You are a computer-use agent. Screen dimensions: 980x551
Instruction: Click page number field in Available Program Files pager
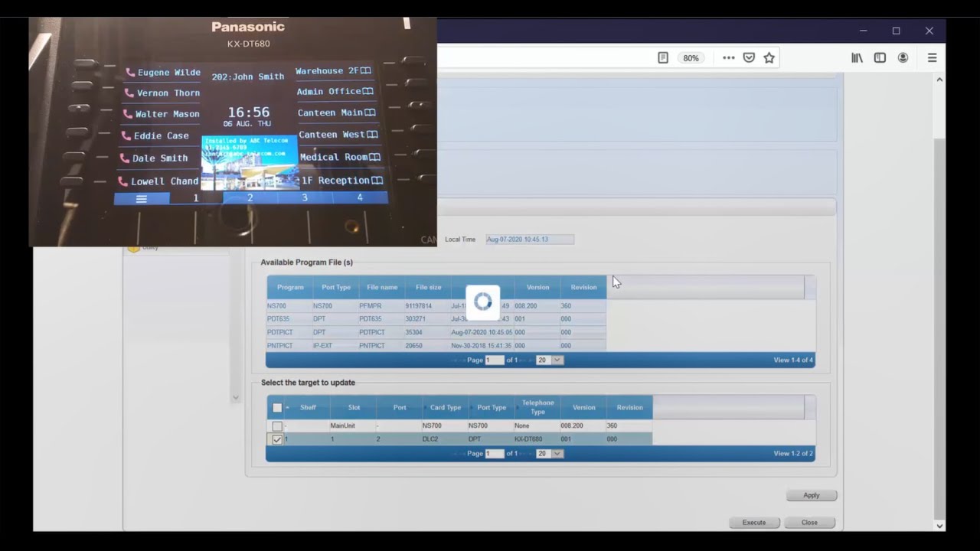[495, 360]
